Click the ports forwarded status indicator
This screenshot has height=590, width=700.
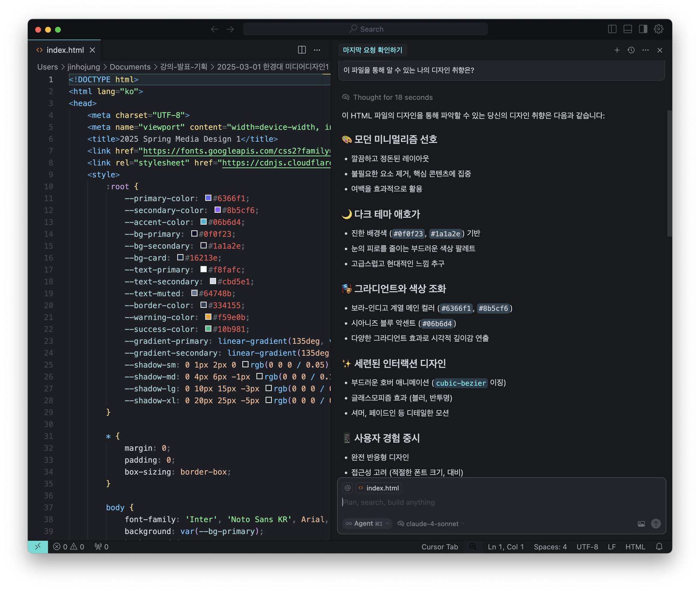pyautogui.click(x=102, y=547)
